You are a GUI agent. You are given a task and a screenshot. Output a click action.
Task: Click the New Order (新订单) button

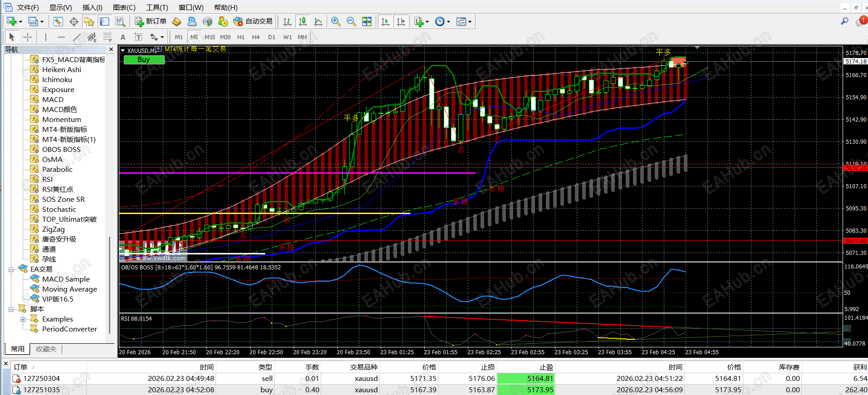(151, 21)
